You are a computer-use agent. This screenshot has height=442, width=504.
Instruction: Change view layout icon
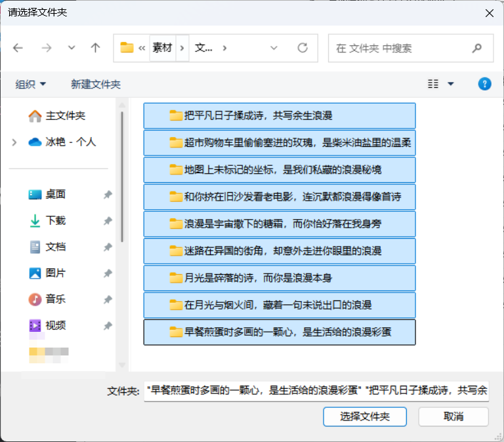(433, 84)
